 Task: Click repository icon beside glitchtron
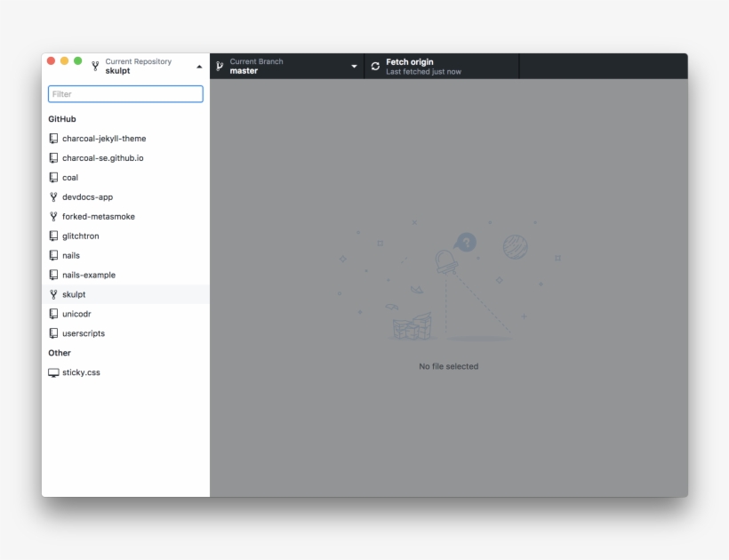[53, 236]
